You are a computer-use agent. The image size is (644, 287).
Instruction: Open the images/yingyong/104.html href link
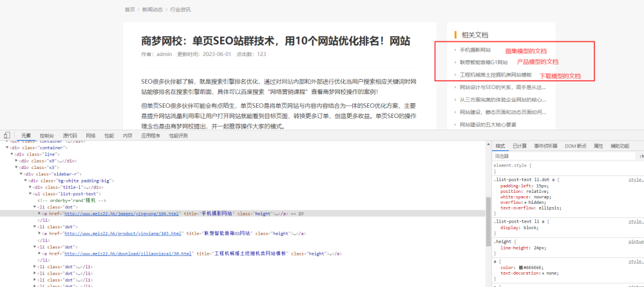click(x=122, y=214)
